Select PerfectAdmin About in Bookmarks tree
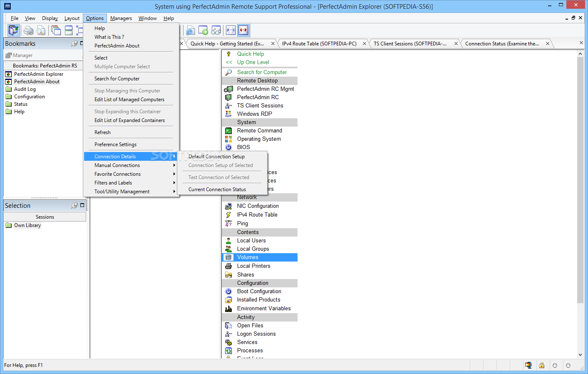Image resolution: width=588 pixels, height=374 pixels. [x=37, y=82]
